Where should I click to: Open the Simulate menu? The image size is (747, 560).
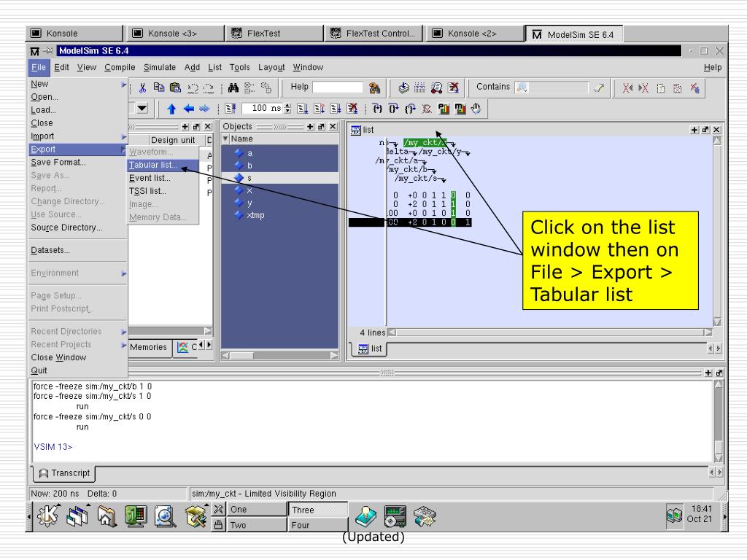pos(160,67)
